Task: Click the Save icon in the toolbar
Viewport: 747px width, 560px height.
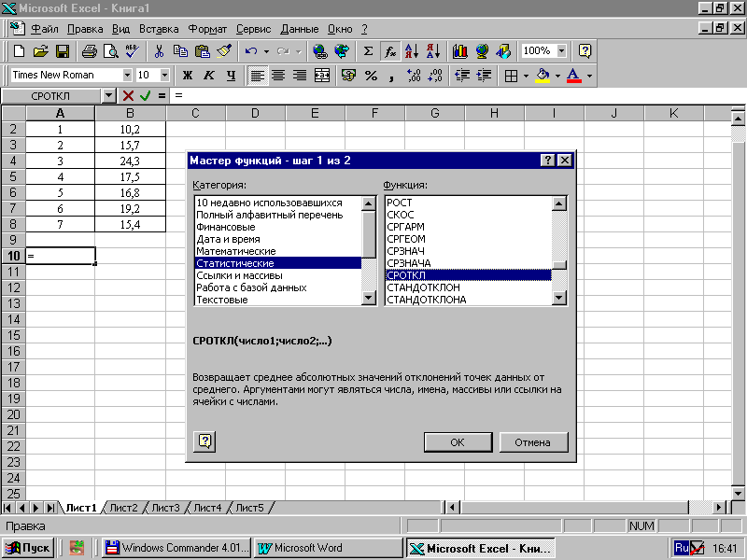Action: tap(63, 51)
